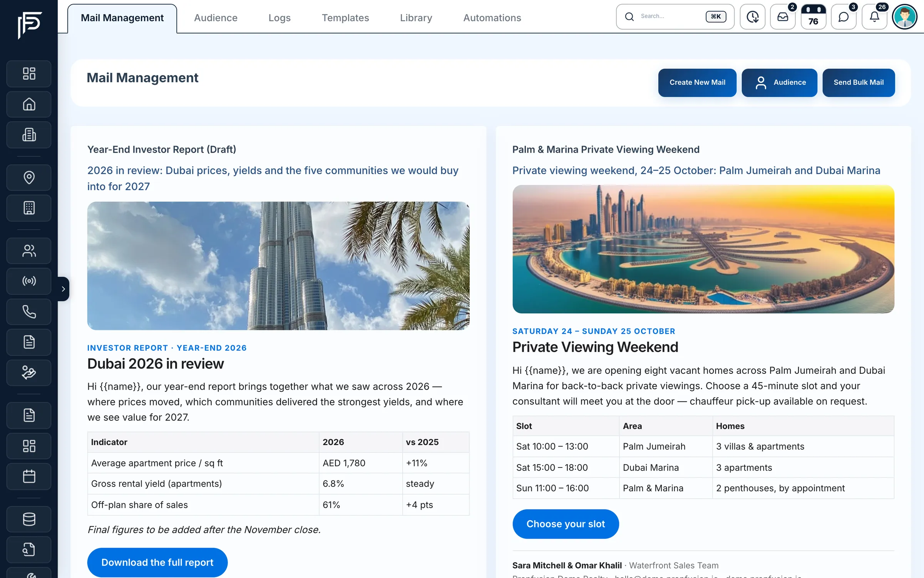Open the 2026 in review subject link
This screenshot has width=924, height=578.
[x=273, y=178]
